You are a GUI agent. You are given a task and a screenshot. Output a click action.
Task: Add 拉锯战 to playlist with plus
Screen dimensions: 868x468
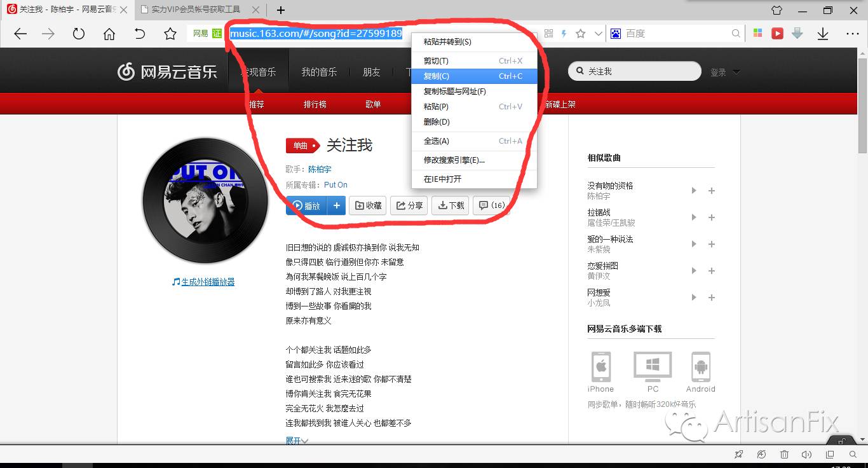712,217
